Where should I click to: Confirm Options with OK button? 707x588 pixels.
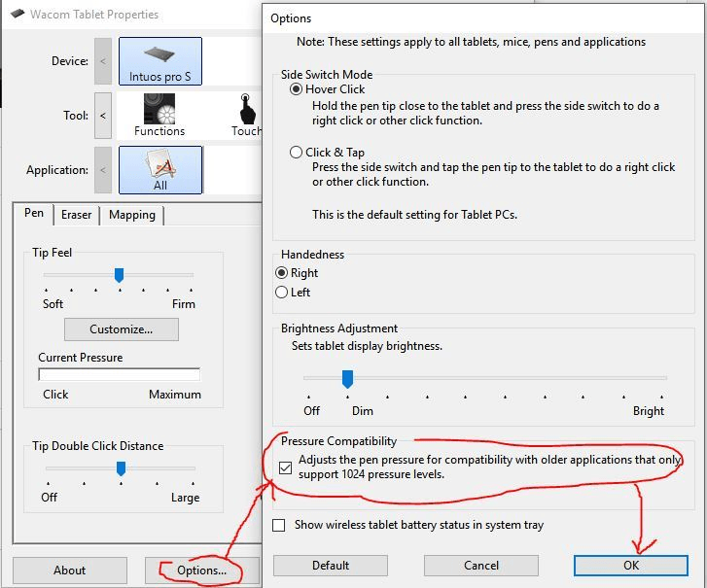(x=631, y=565)
